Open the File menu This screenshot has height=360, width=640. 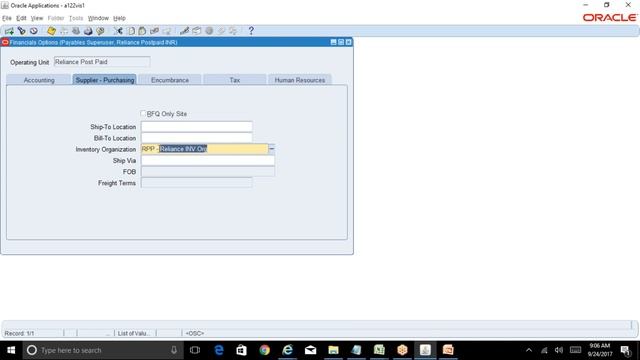click(x=7, y=18)
